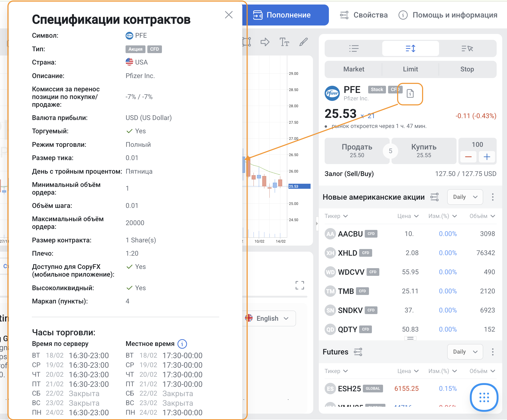The height and width of the screenshot is (420, 507).
Task: Switch to the order ticket tab icon
Action: 410,49
